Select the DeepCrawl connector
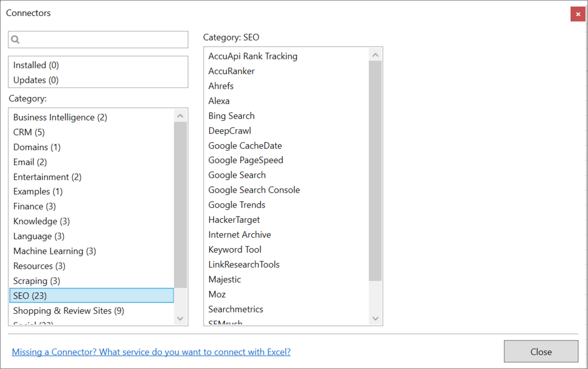588x369 pixels. pos(230,131)
